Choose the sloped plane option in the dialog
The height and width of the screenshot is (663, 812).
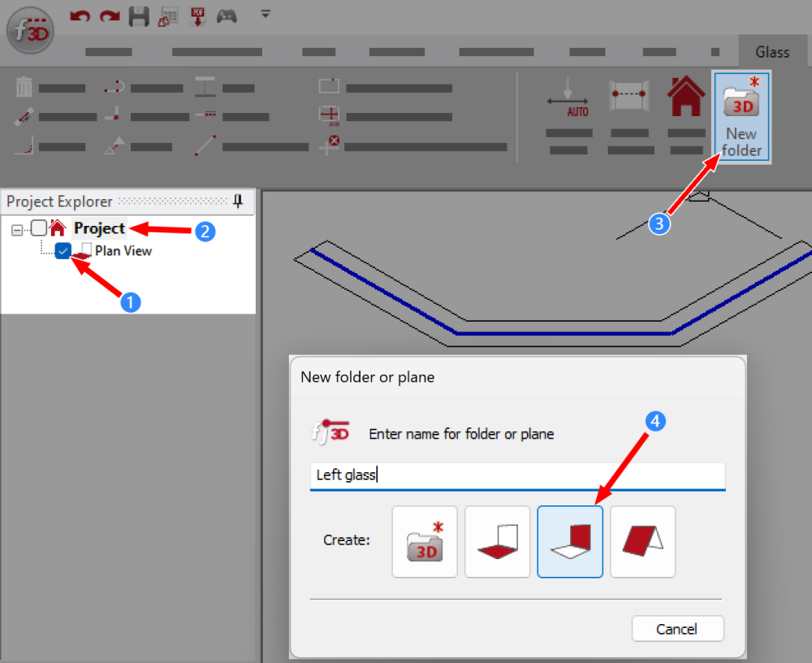tap(642, 542)
